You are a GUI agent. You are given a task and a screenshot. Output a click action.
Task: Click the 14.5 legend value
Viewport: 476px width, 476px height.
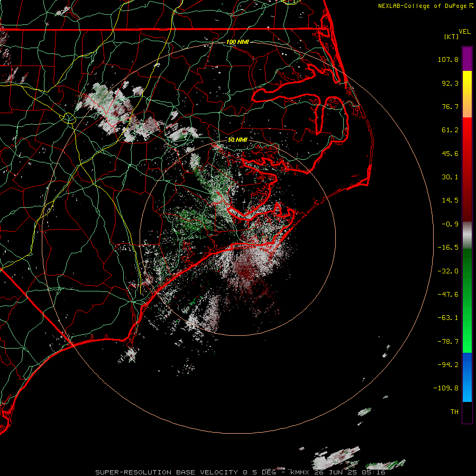[x=450, y=200]
